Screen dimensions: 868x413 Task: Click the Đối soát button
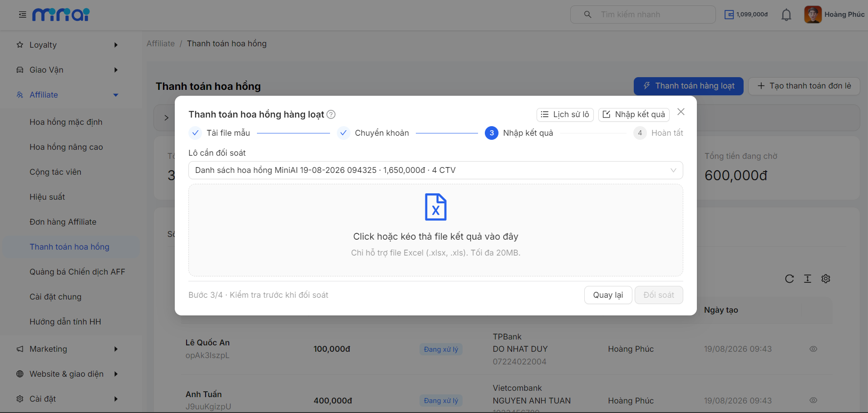click(659, 295)
